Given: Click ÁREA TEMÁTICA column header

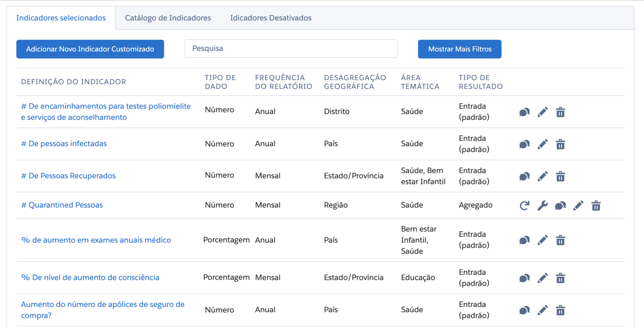Looking at the screenshot, I should point(420,82).
